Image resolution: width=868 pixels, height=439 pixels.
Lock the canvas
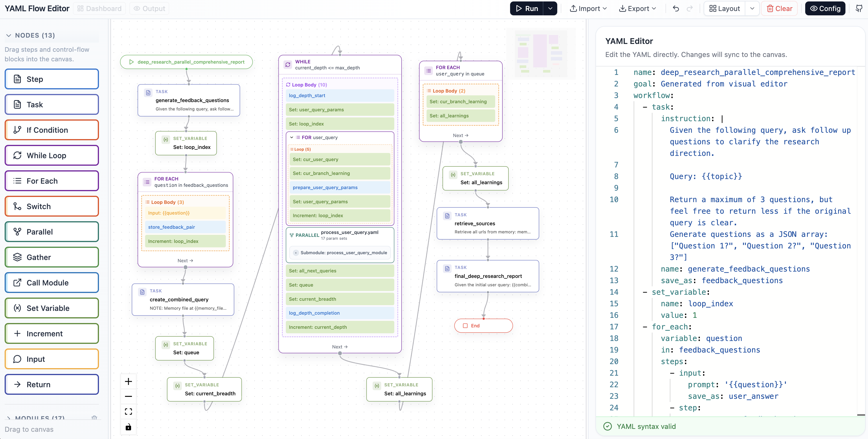(x=128, y=427)
